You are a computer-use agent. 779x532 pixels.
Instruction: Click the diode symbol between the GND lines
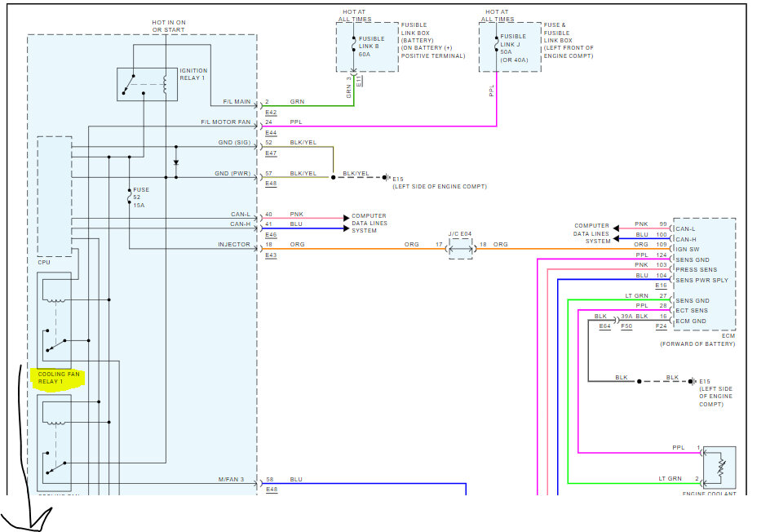176,162
